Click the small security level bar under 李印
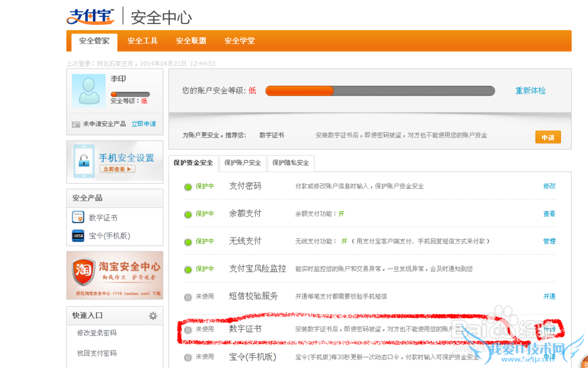 (x=130, y=94)
